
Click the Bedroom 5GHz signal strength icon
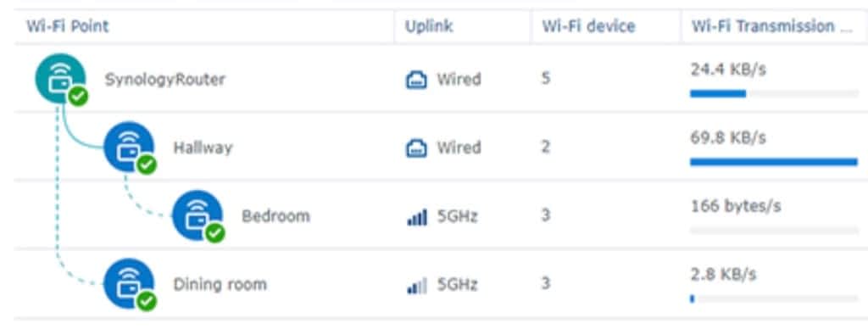click(x=417, y=217)
